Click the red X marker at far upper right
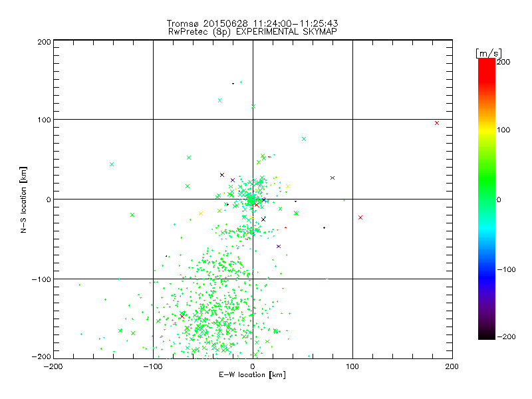This screenshot has height=399, width=532. coord(437,123)
